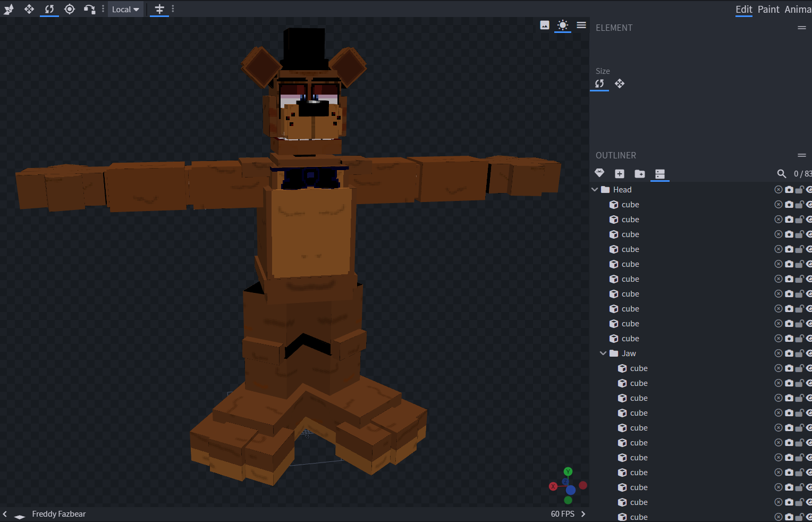
Task: Open the OUTLINER panel options handle
Action: tap(802, 155)
